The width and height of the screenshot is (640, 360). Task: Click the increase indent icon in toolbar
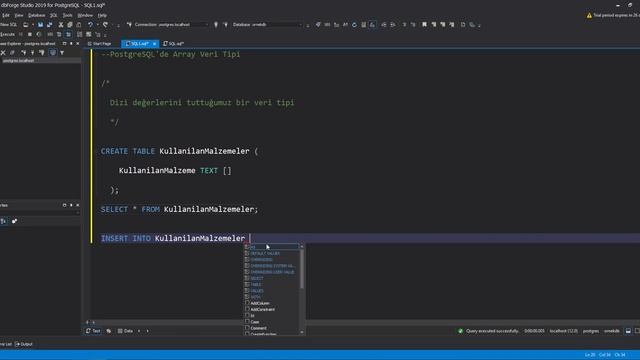(393, 24)
